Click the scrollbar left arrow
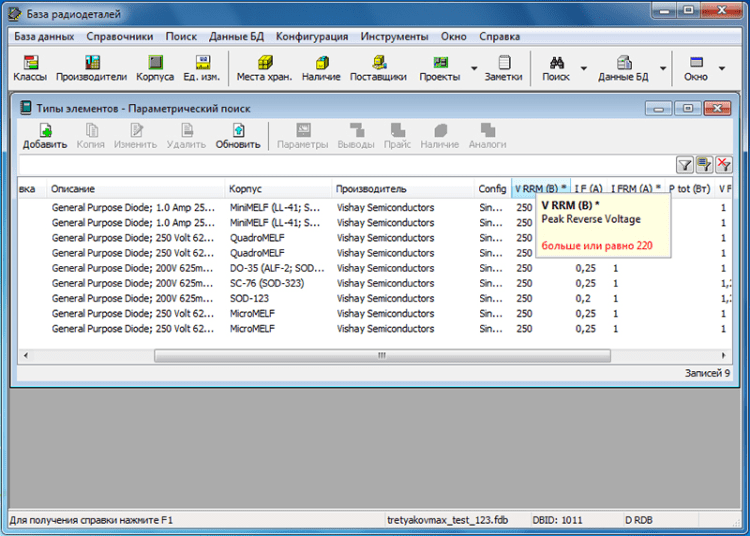The height and width of the screenshot is (536, 750). (x=26, y=355)
